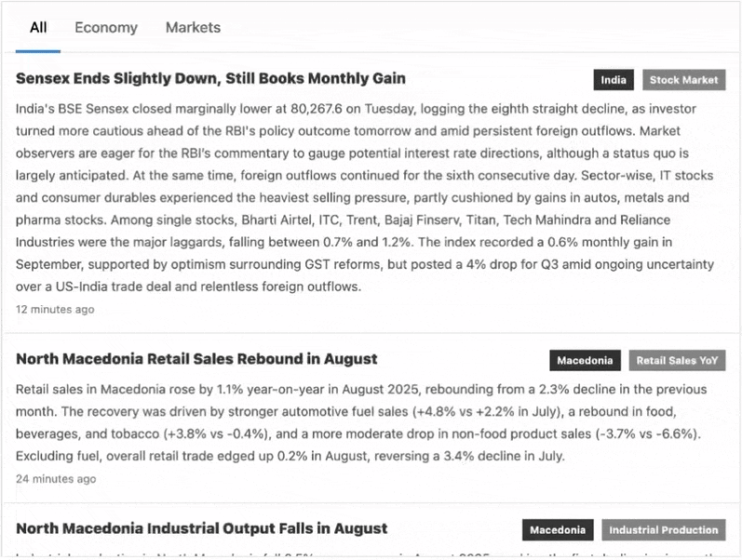This screenshot has height=560, width=742.
Task: Open North Macedonia Retail Sales Rebound headline
Action: [196, 359]
